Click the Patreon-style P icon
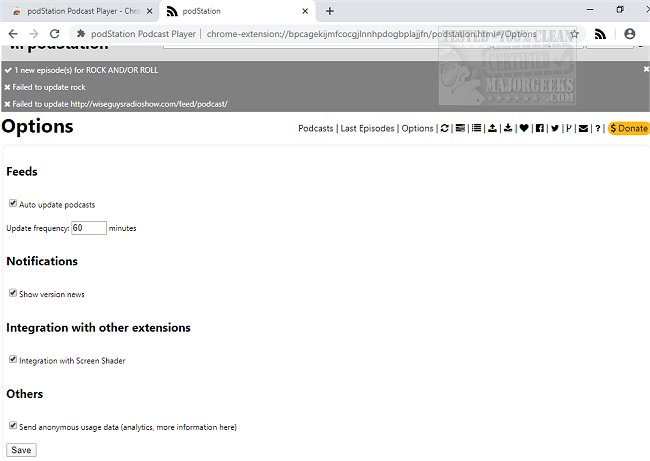The height and width of the screenshot is (461, 650). point(569,129)
